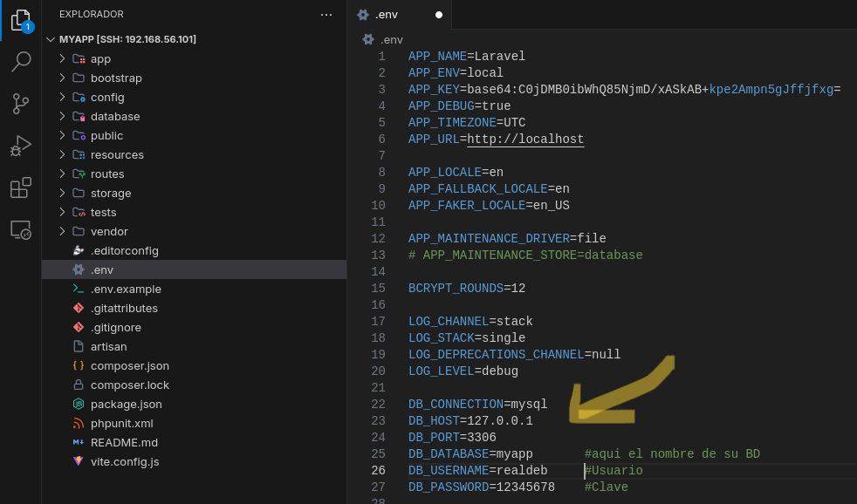Image resolution: width=857 pixels, height=504 pixels.
Task: Click the .env breadcrumb item
Action: point(392,40)
